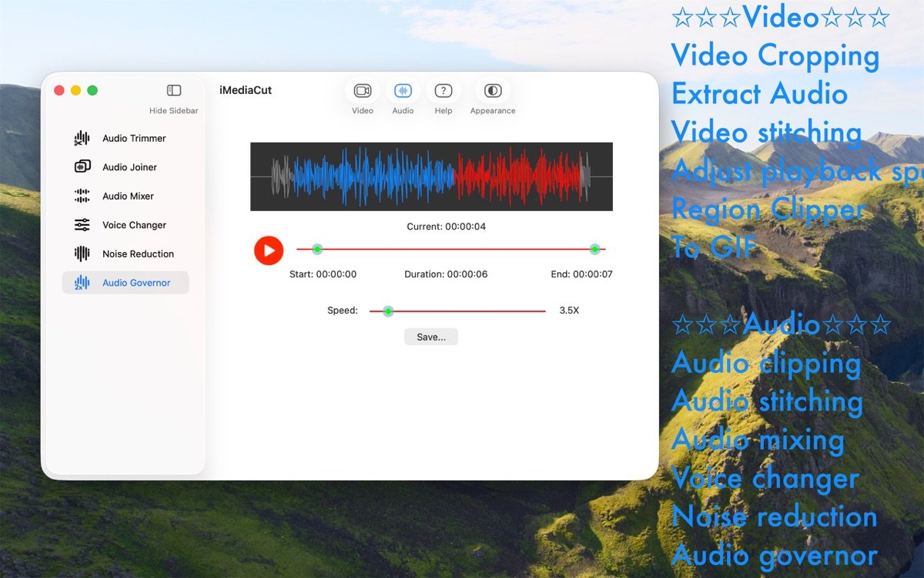This screenshot has width=924, height=578.
Task: Switch to the Video toolbar section
Action: click(x=362, y=91)
